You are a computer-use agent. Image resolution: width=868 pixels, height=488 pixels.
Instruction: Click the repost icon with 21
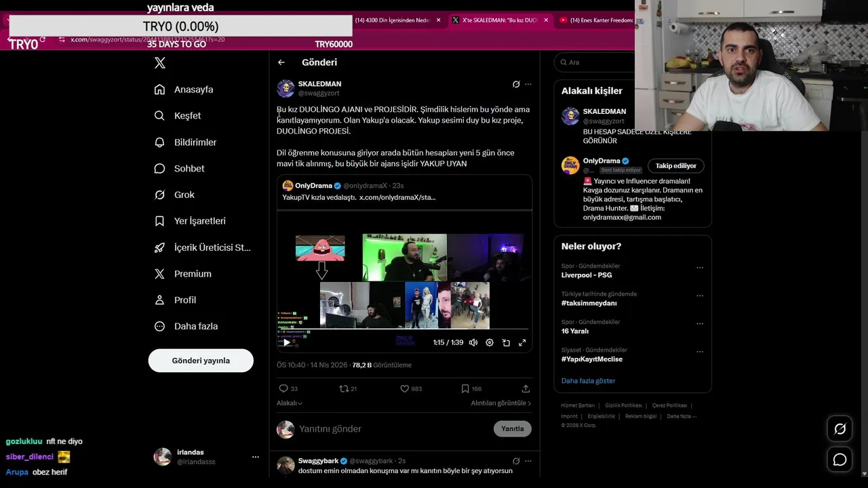pos(348,388)
